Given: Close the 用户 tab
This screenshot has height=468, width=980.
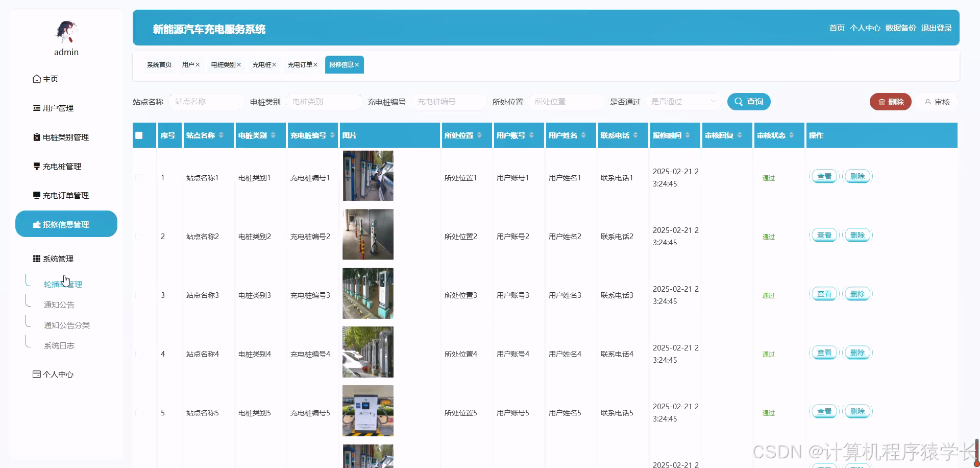Looking at the screenshot, I should pos(198,64).
